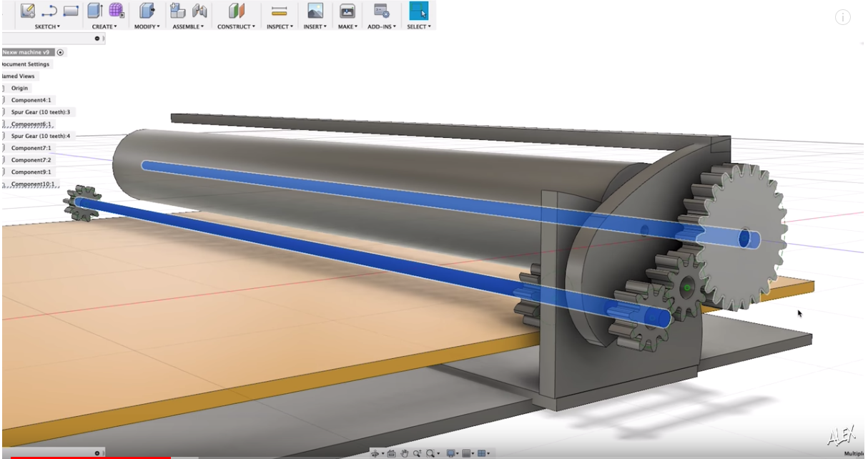Screen dimensions: 868x459
Task: Click the video info button
Action: (843, 18)
